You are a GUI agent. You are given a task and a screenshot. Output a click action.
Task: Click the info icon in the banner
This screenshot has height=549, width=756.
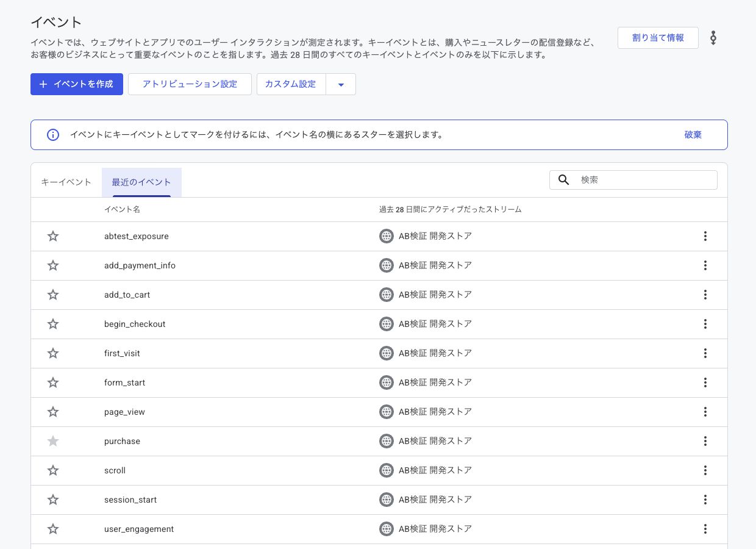(x=53, y=135)
